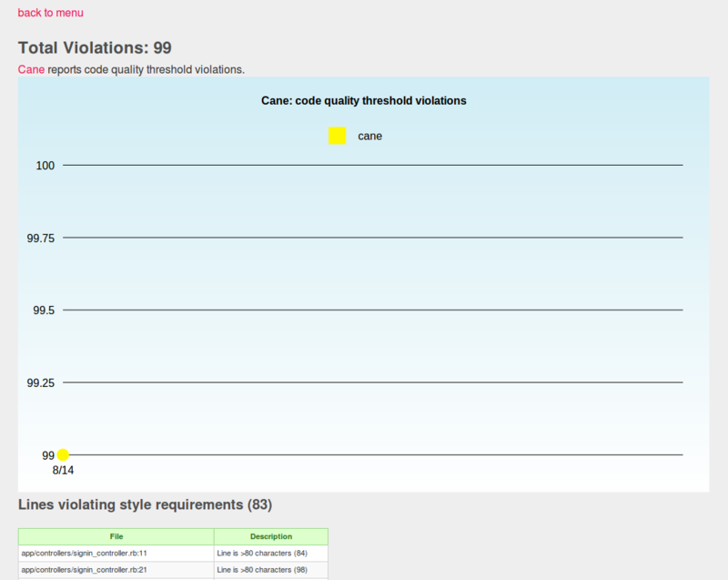Click description 'Line is >80 characters (84)'
Viewport: 728px width, 580px height.
271,553
